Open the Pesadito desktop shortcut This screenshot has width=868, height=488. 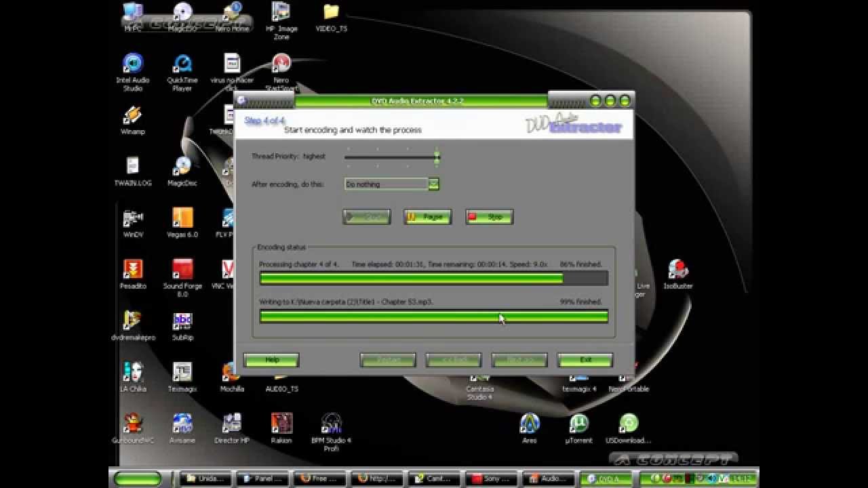point(133,274)
